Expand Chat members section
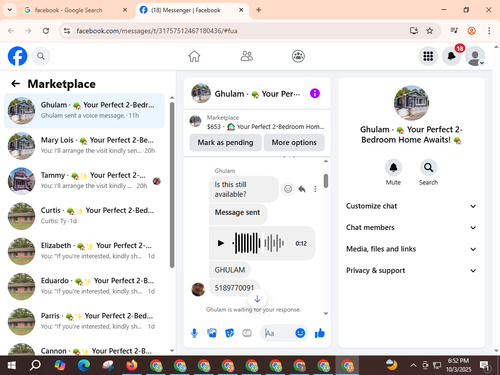This screenshot has height=375, width=500. pyautogui.click(x=411, y=227)
